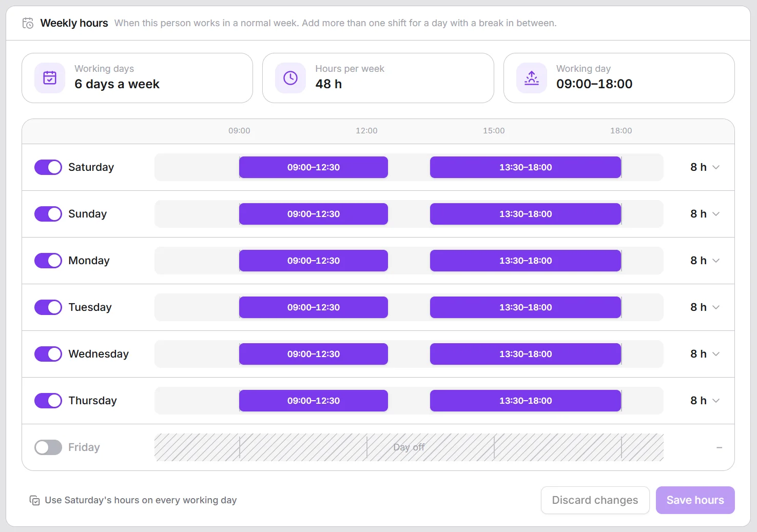Screen dimensions: 757x532
Task: Click Wednesday's 09:00–12:30 shift block
Action: [314, 354]
